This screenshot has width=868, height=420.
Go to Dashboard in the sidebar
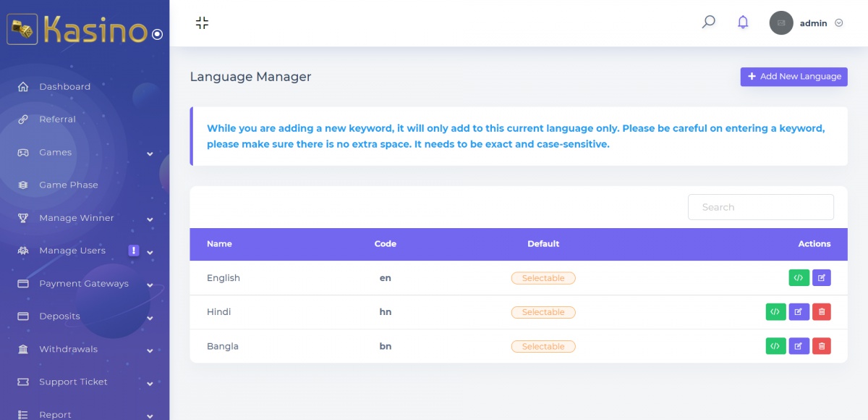coord(64,87)
